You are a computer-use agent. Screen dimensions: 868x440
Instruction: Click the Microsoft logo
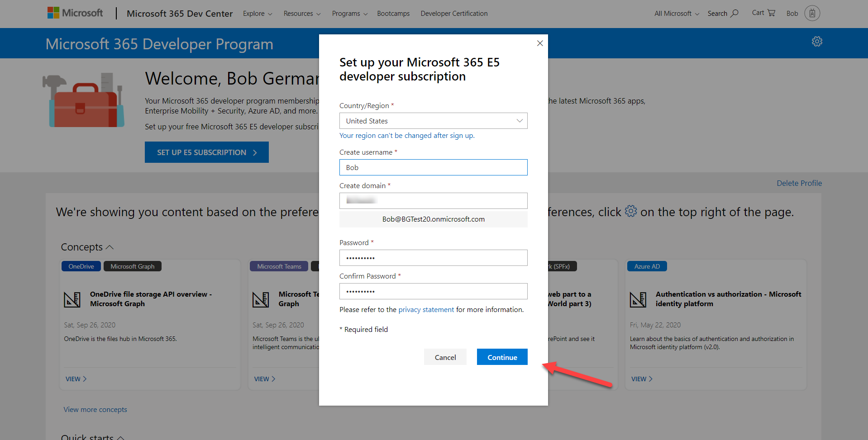[x=75, y=13]
